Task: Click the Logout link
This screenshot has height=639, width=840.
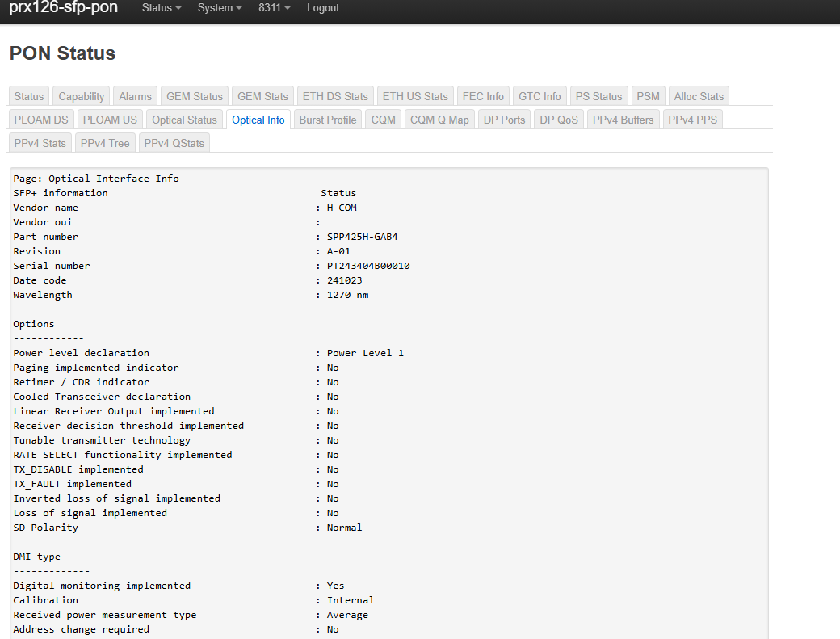Action: click(x=323, y=8)
